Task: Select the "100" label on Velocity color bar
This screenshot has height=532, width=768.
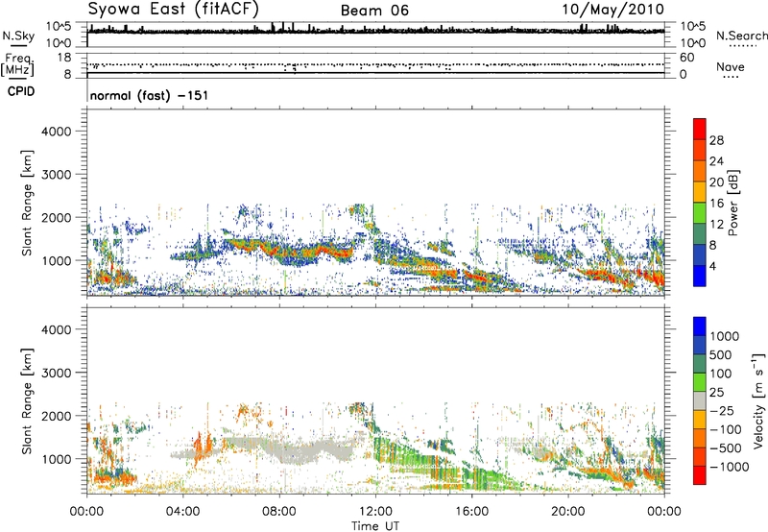Action: [721, 374]
